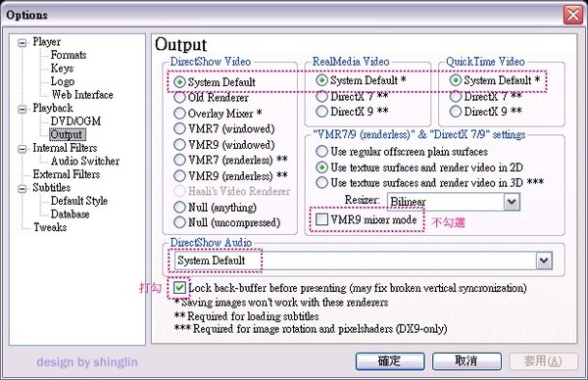Viewport: 588px width, 380px height.
Task: Open External Filters settings page
Action: tap(67, 174)
